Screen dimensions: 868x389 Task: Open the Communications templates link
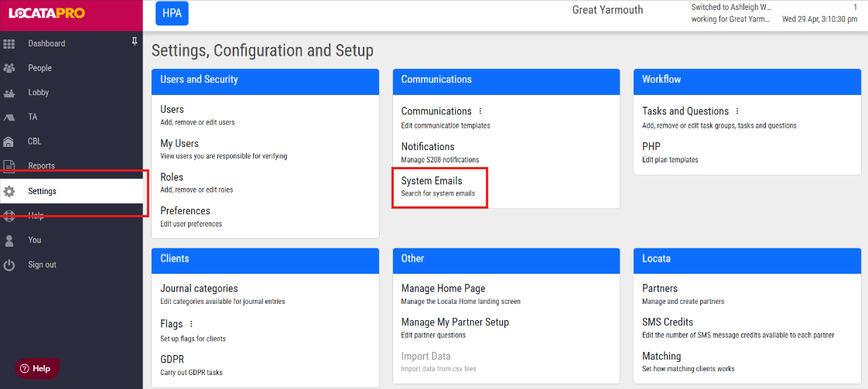pos(436,111)
